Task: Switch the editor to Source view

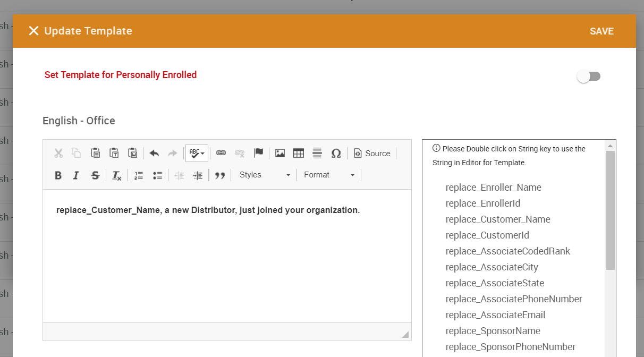Action: (x=372, y=153)
